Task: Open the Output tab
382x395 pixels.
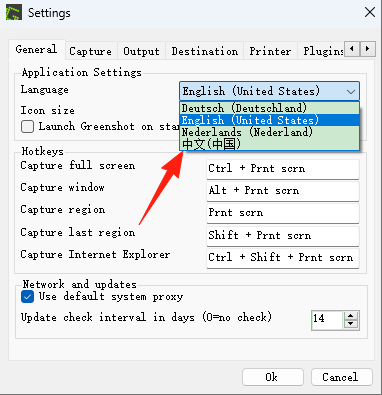Action: point(141,51)
